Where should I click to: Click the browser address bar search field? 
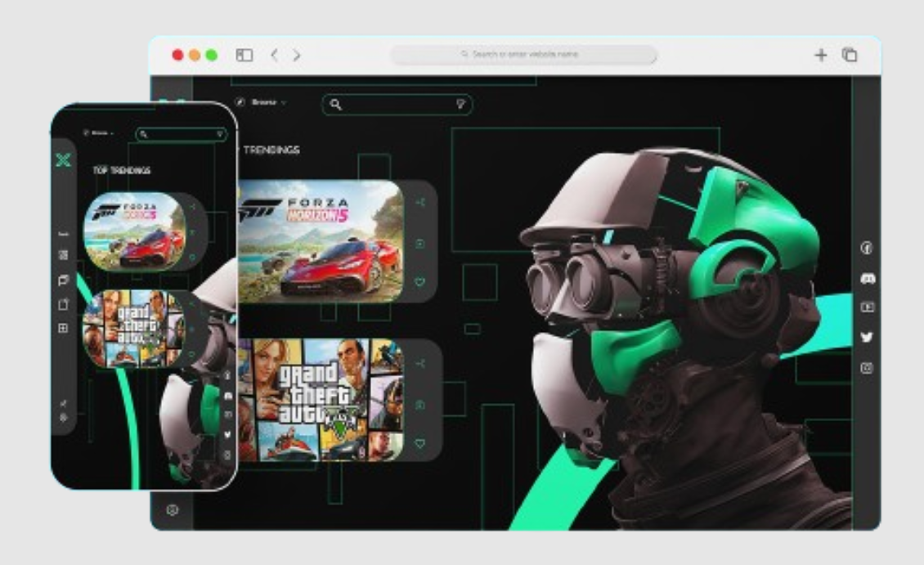pos(523,55)
